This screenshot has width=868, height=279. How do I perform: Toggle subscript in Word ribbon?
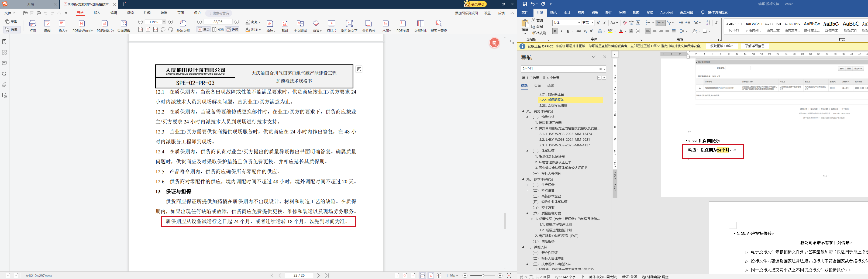pos(585,31)
